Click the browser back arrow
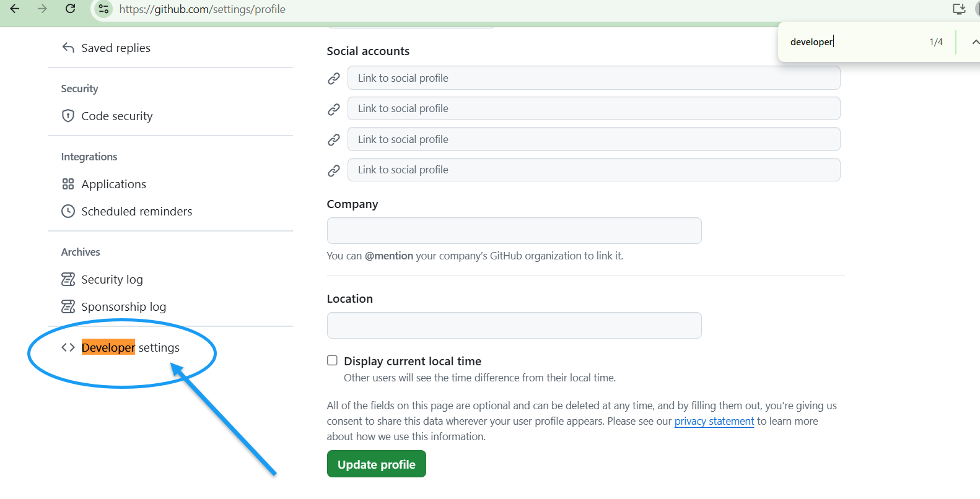This screenshot has width=980, height=499. click(15, 9)
